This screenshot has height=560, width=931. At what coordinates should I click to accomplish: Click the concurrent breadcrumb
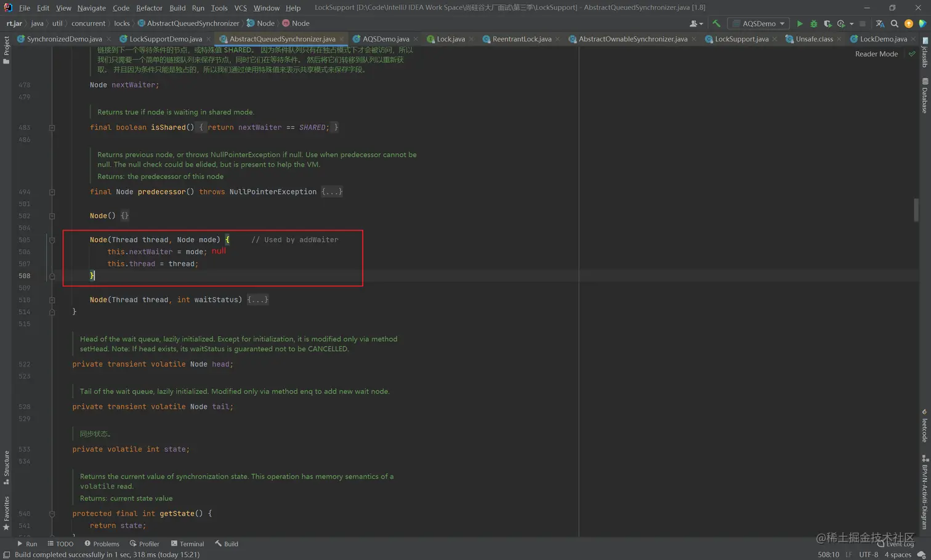pos(88,23)
